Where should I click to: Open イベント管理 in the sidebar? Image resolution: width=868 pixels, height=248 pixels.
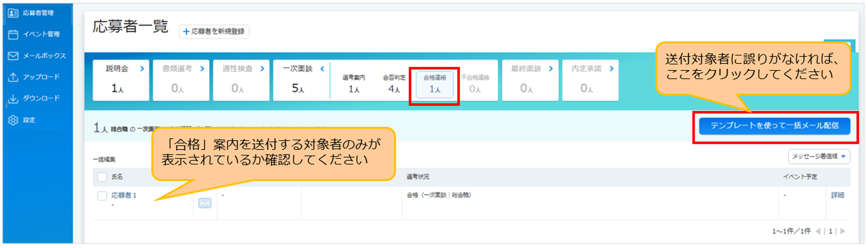(x=38, y=34)
